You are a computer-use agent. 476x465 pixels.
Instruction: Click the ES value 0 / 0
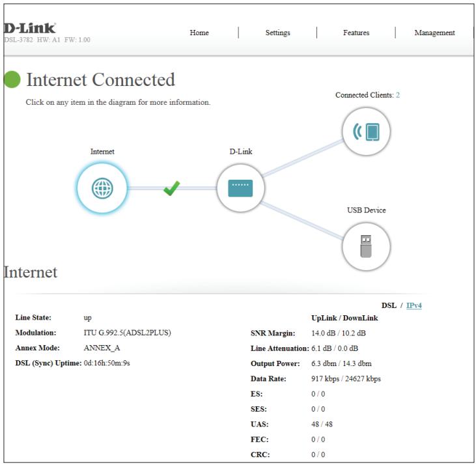(318, 393)
